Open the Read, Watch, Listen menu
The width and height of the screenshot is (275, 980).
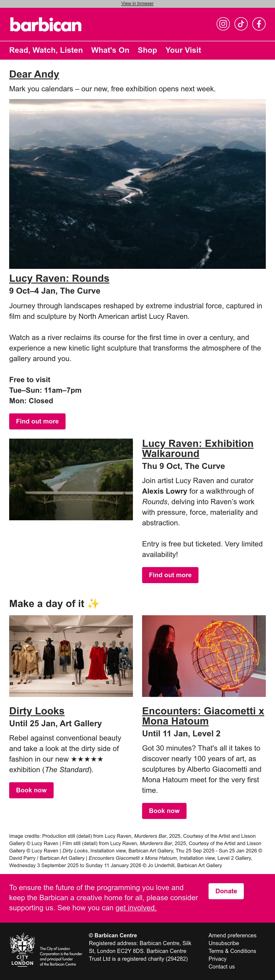click(x=46, y=50)
